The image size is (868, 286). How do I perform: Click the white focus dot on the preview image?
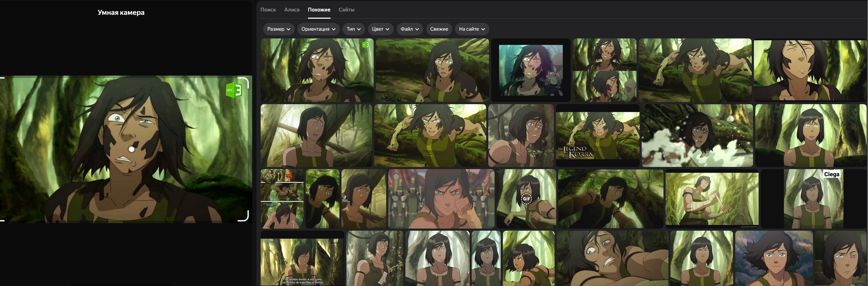[131, 149]
